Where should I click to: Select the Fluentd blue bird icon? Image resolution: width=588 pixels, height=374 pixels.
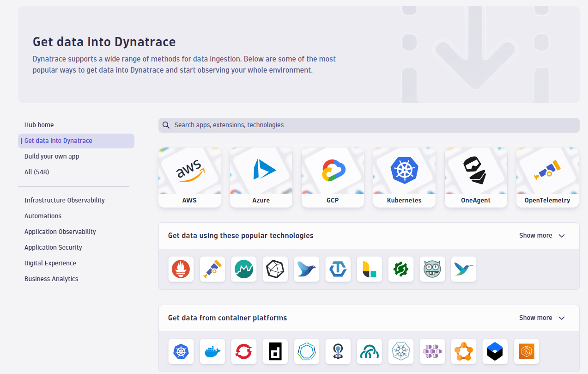point(307,269)
